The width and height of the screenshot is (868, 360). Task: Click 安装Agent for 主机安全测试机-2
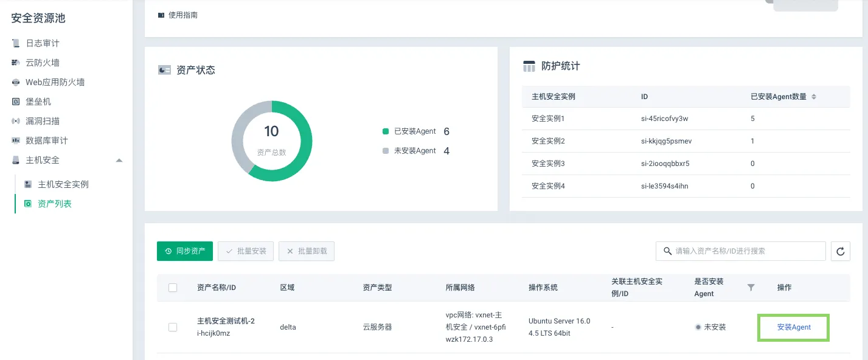[794, 327]
